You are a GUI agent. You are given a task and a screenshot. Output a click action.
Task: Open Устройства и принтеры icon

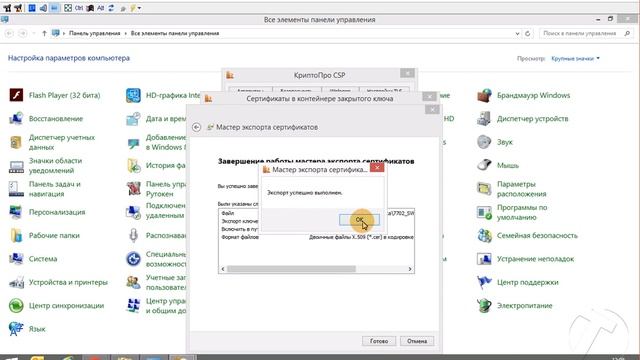coord(16,282)
